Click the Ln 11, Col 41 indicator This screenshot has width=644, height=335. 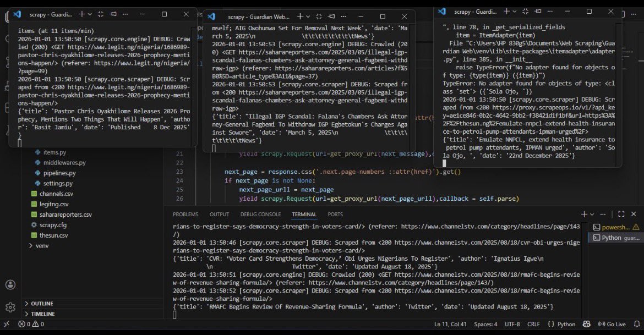(x=450, y=324)
